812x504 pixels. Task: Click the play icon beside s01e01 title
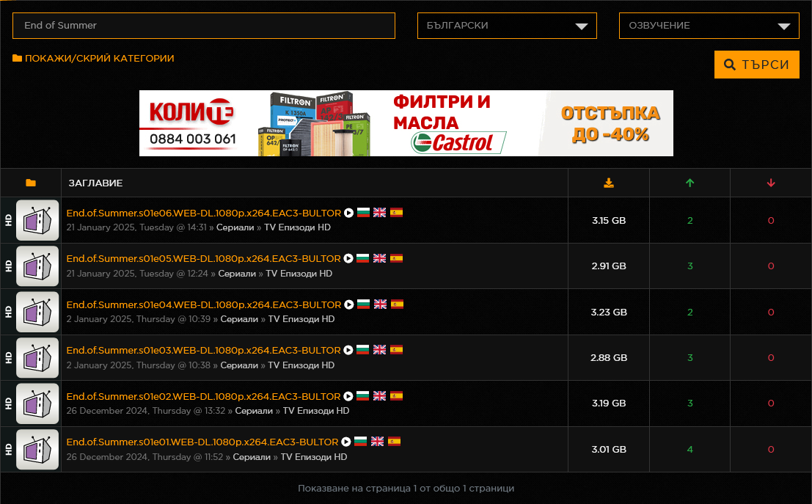pyautogui.click(x=346, y=442)
